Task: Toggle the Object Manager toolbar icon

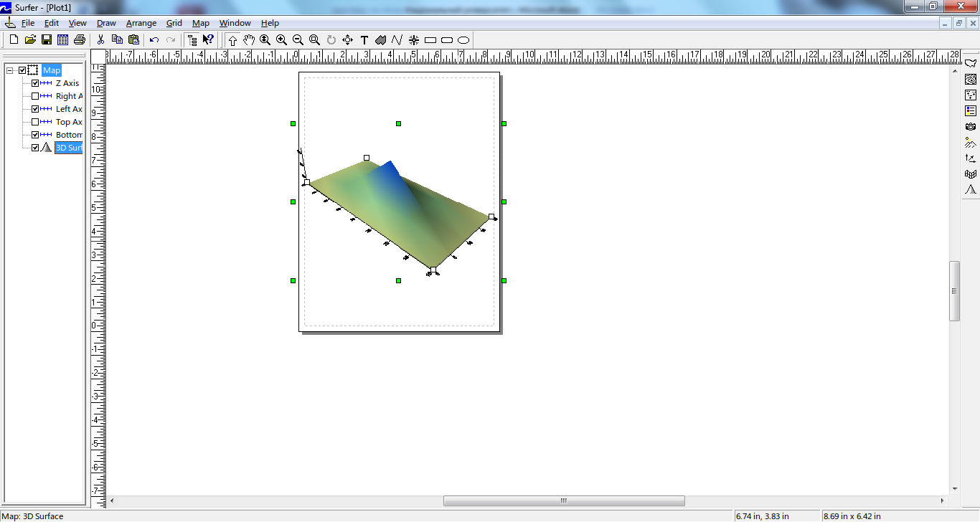Action: tap(192, 39)
